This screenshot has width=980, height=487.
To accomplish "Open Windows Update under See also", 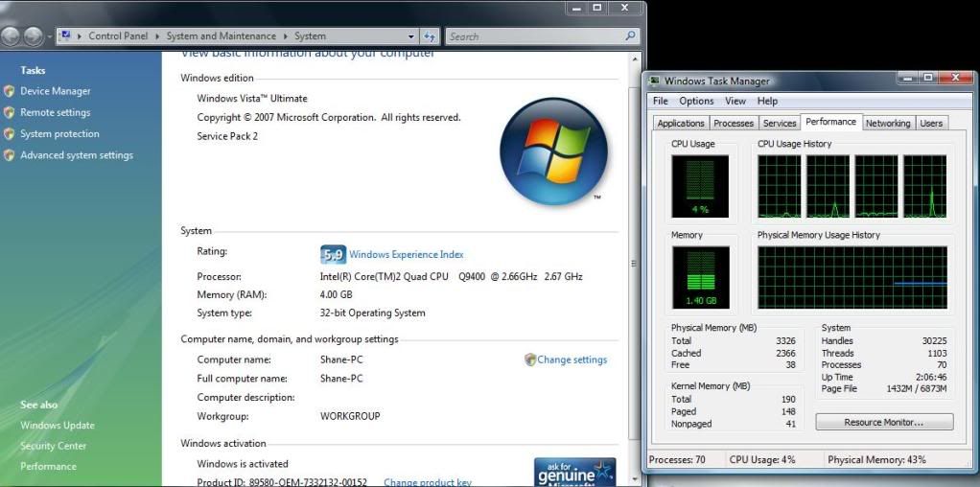I will 58,425.
